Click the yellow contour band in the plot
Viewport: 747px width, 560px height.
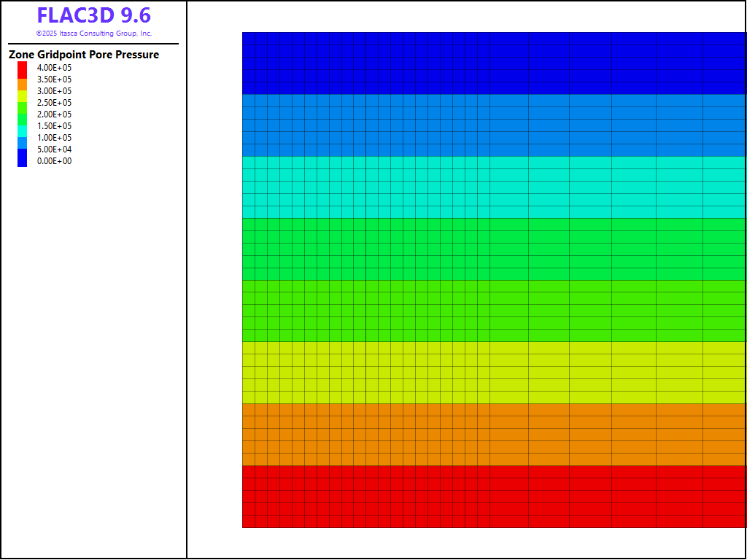pyautogui.click(x=493, y=372)
